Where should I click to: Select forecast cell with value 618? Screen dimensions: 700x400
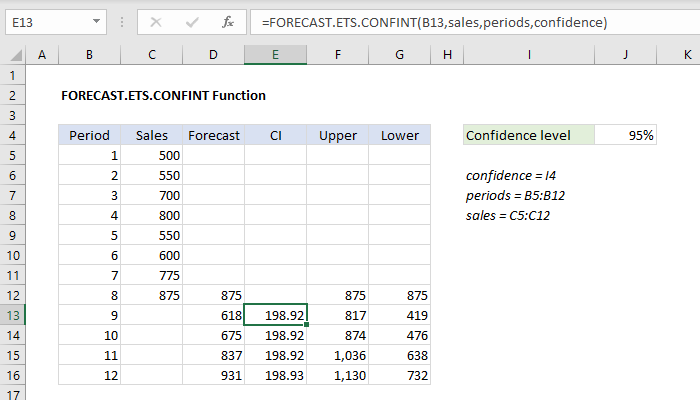213,315
